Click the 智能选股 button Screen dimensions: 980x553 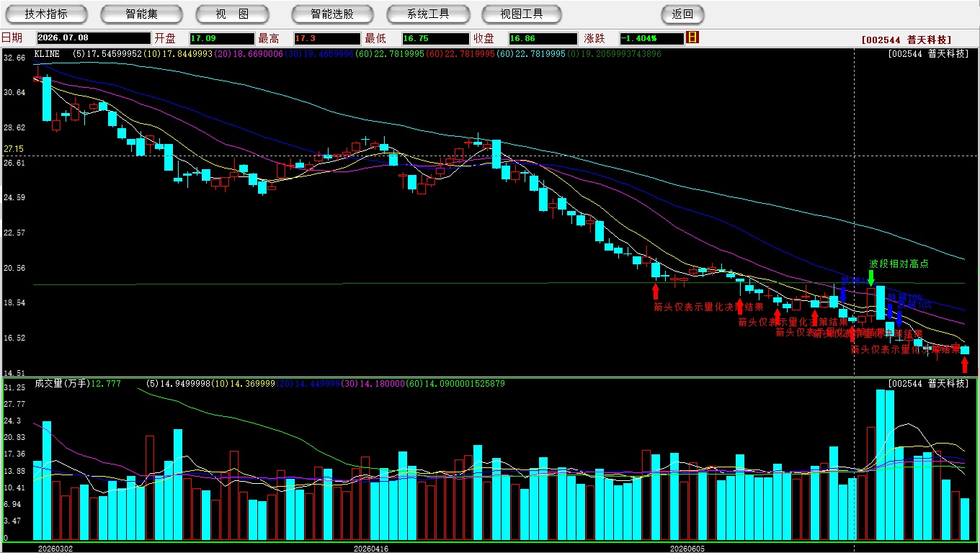pyautogui.click(x=332, y=14)
